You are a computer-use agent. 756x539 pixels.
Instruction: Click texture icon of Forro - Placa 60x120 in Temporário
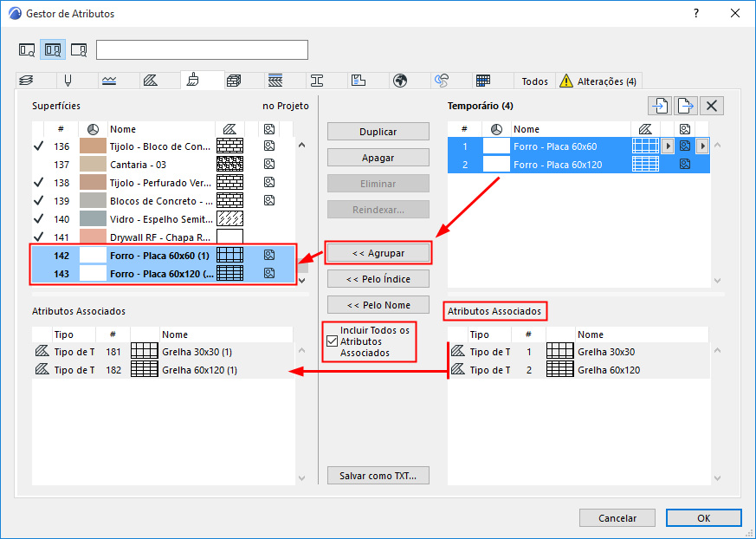point(685,165)
